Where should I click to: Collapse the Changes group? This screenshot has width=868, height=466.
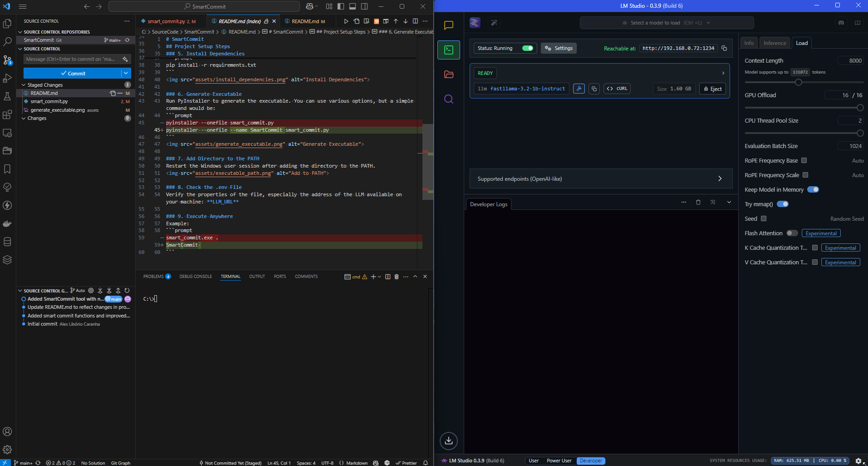coord(24,118)
